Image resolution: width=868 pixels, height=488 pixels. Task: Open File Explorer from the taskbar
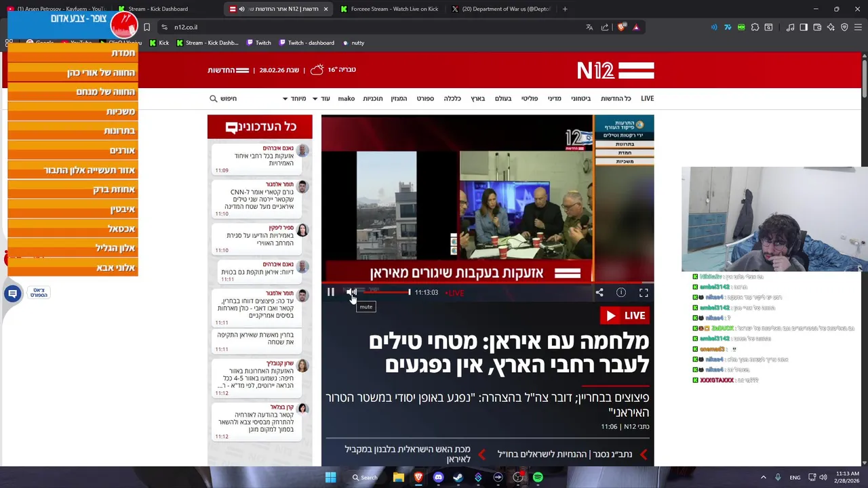click(399, 477)
